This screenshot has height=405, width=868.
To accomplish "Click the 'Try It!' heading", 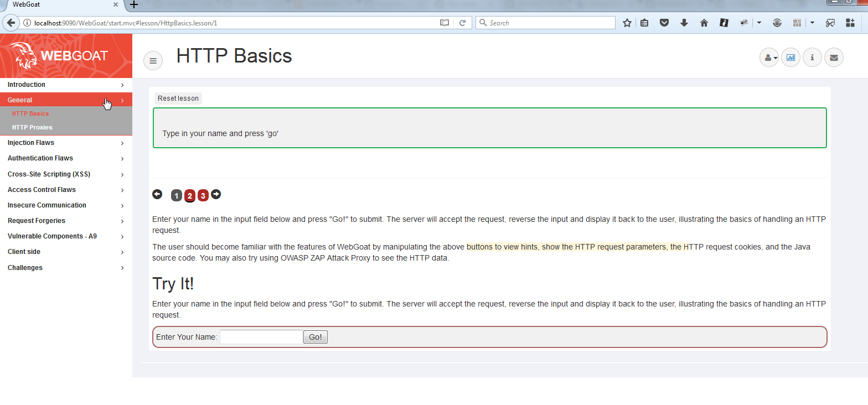I will (173, 284).
